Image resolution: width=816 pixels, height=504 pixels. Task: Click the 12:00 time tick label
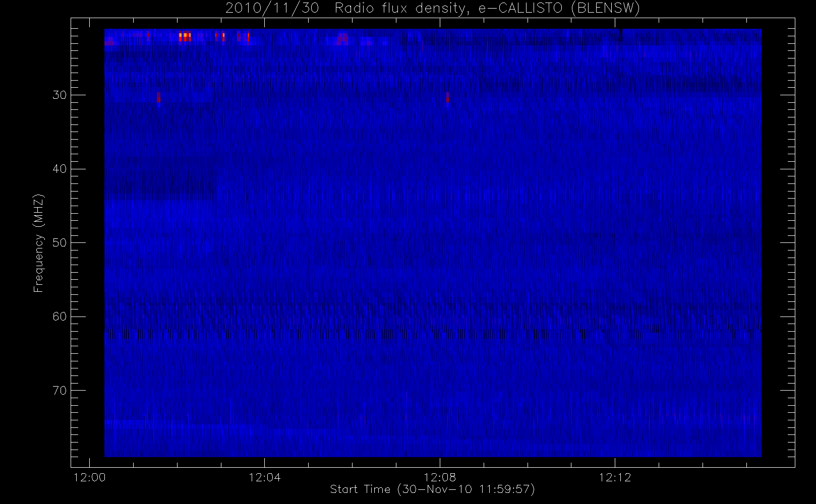pyautogui.click(x=89, y=477)
